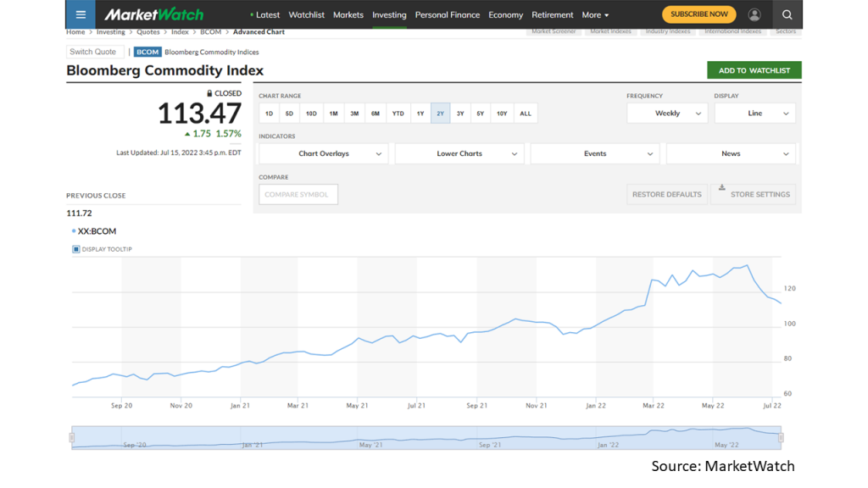
Task: Click the download icon beside Store Settings
Action: [x=722, y=187]
